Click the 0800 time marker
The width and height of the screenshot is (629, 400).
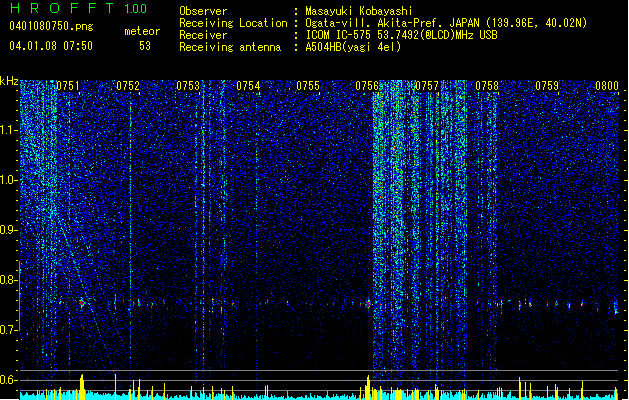[607, 86]
